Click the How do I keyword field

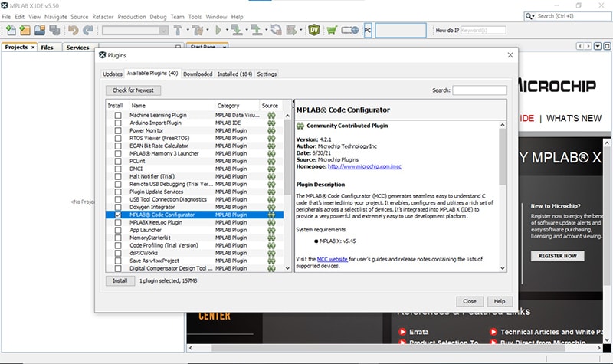[484, 30]
